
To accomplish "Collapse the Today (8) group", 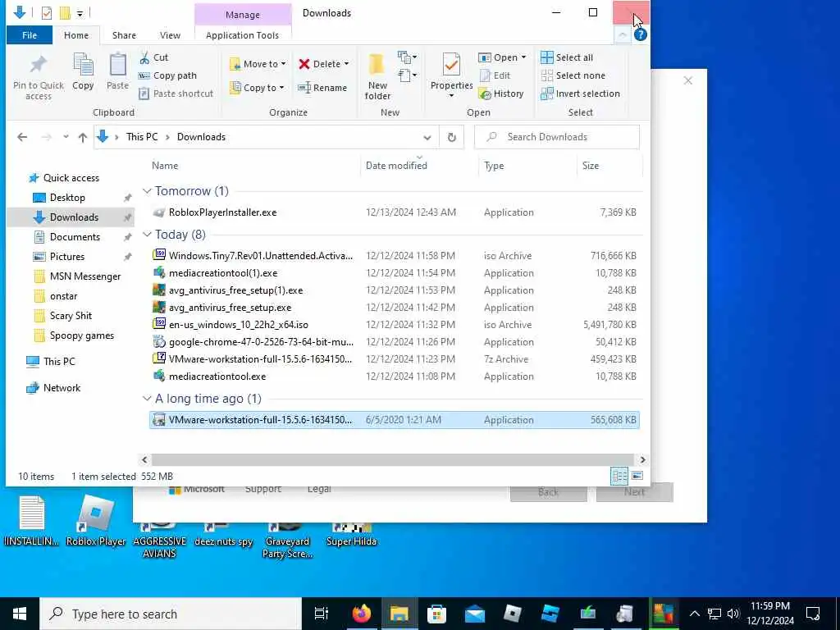I will [x=147, y=235].
